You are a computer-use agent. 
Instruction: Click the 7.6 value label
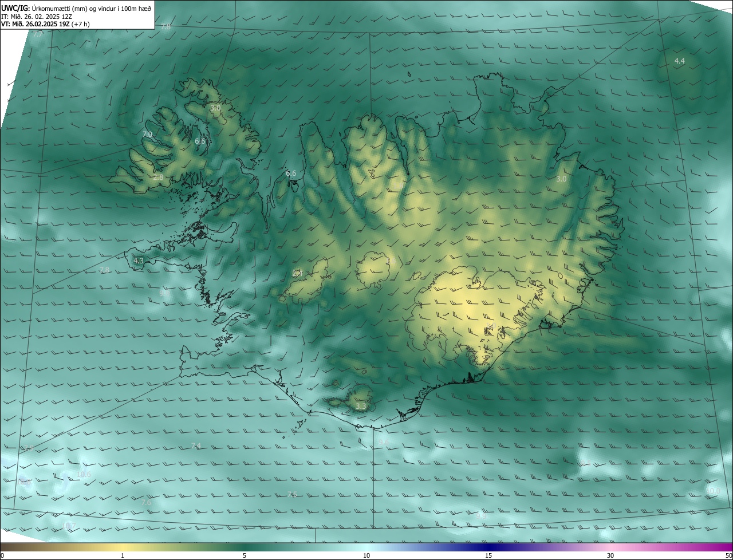click(x=146, y=503)
